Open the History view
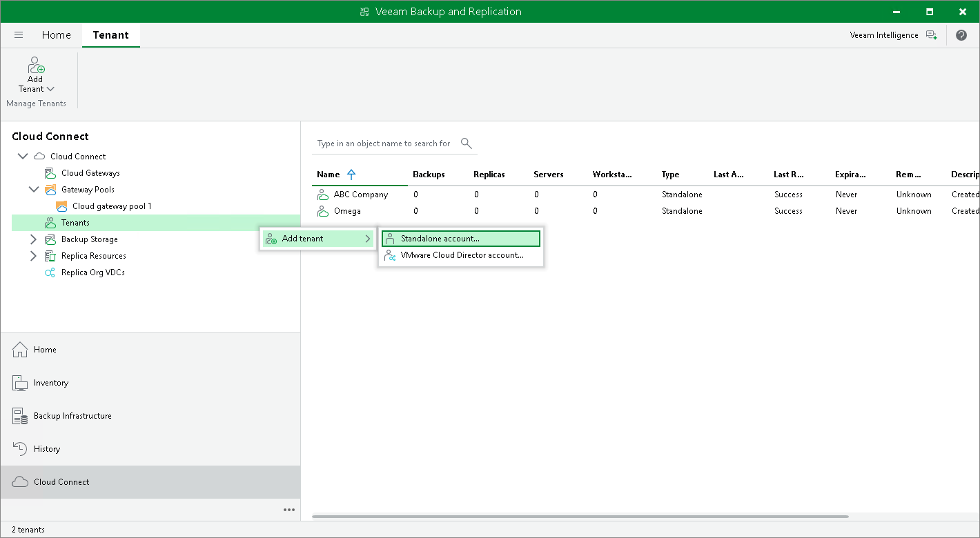 pos(47,449)
